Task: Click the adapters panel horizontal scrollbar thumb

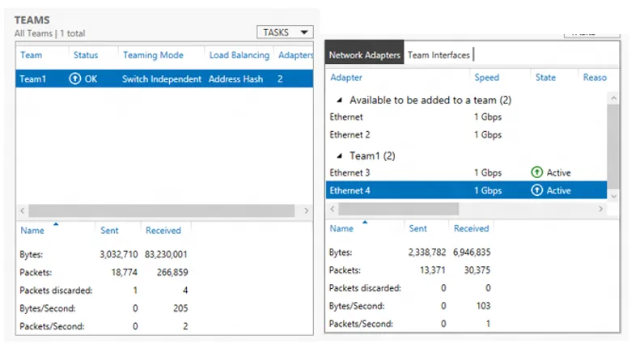Action: 398,209
